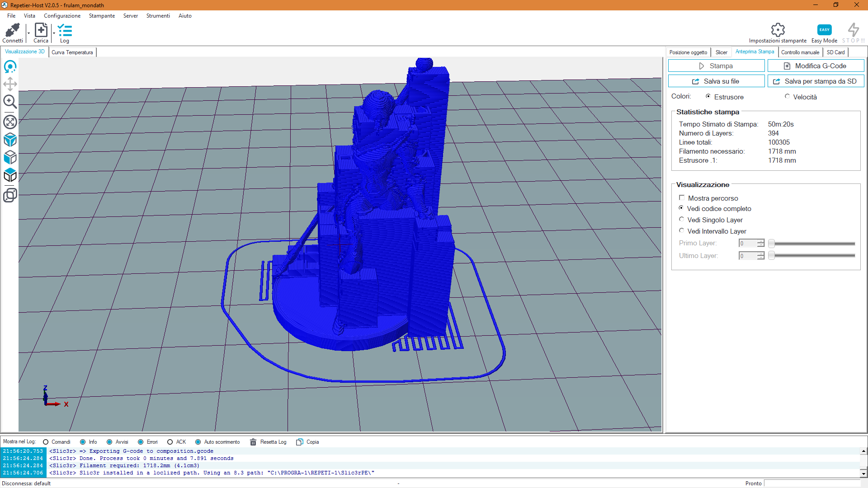Click the Modifica G-Code button

click(x=816, y=66)
